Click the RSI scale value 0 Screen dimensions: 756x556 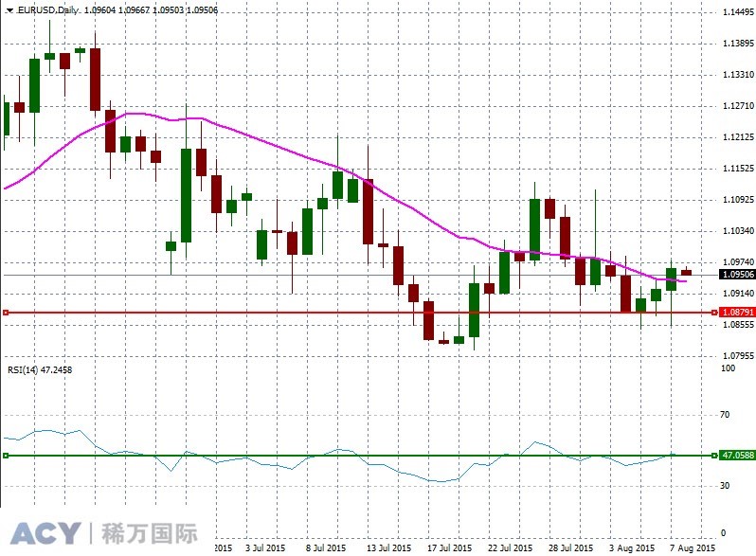pos(723,533)
